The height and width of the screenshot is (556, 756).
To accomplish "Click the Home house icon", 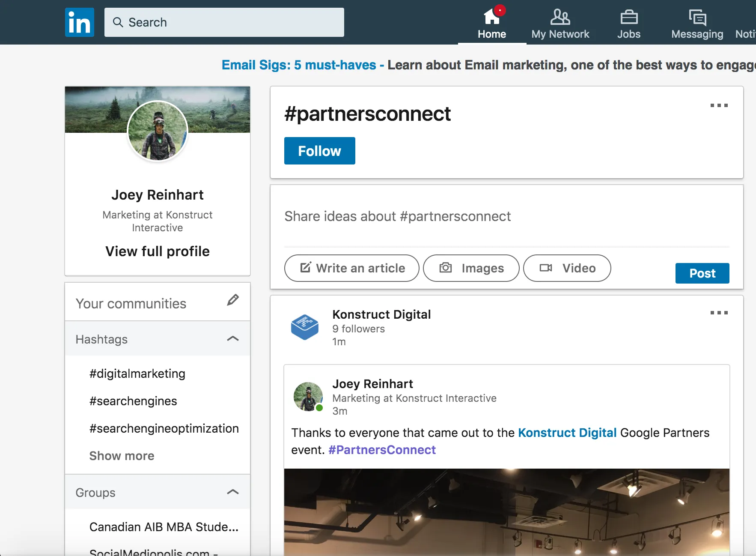I will tap(491, 17).
